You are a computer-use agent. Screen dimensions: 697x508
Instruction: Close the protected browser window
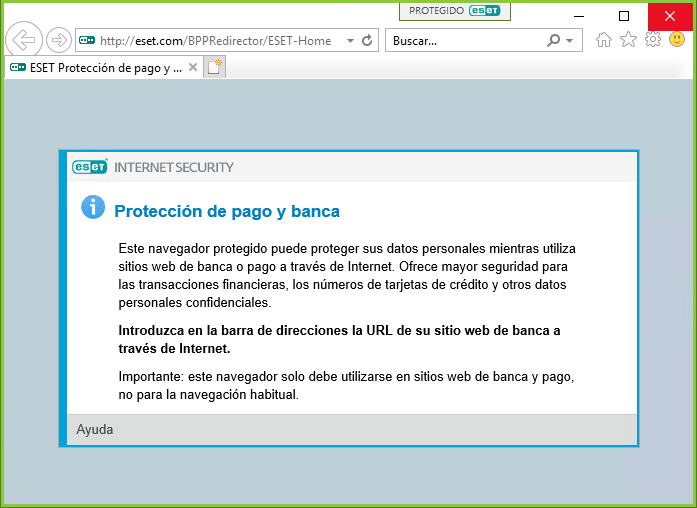pos(670,16)
